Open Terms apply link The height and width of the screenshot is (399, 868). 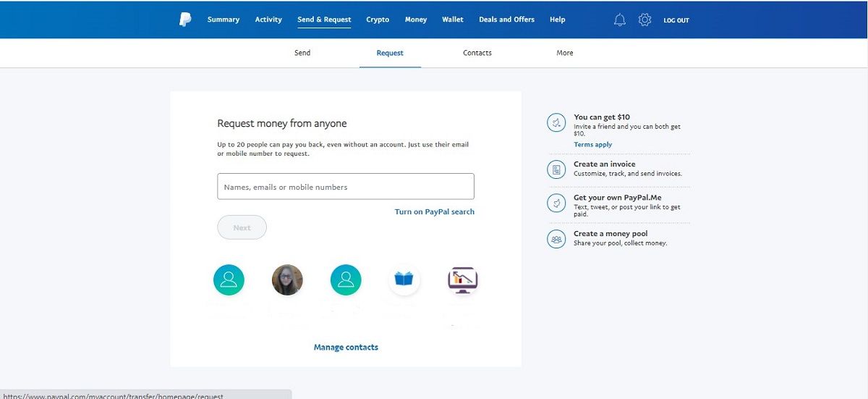pyautogui.click(x=593, y=145)
